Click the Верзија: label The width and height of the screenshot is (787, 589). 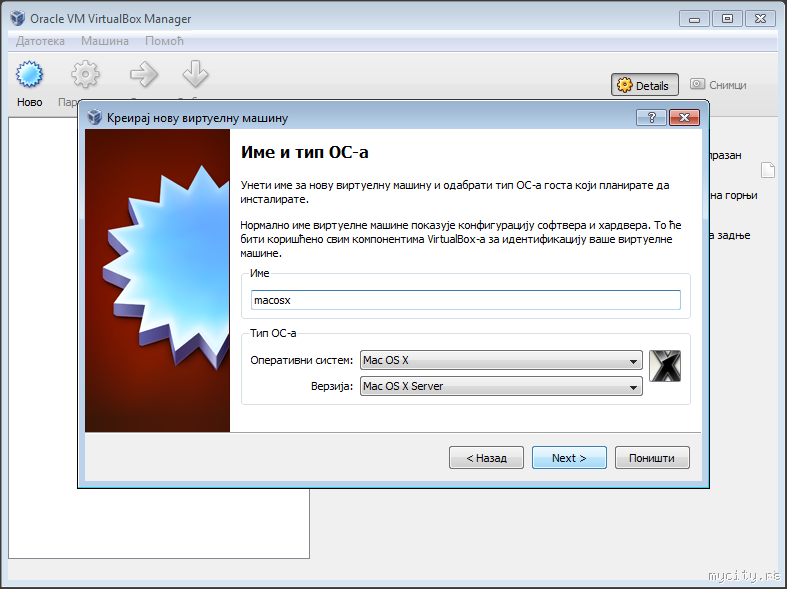332,386
